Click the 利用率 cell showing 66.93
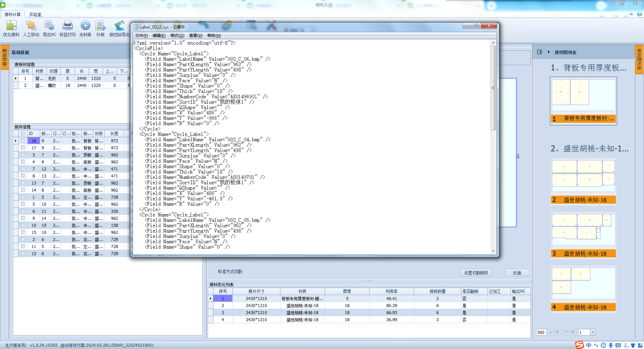The image size is (644, 349). 392,312
